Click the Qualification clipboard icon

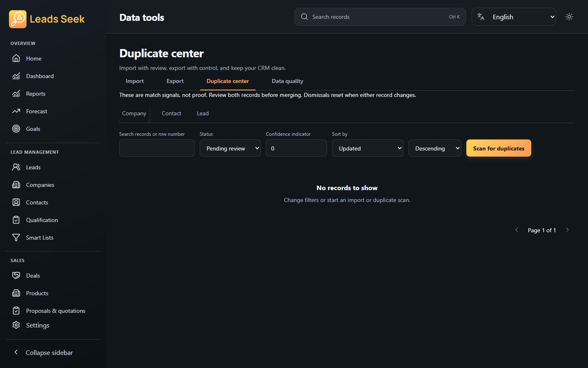coord(16,220)
